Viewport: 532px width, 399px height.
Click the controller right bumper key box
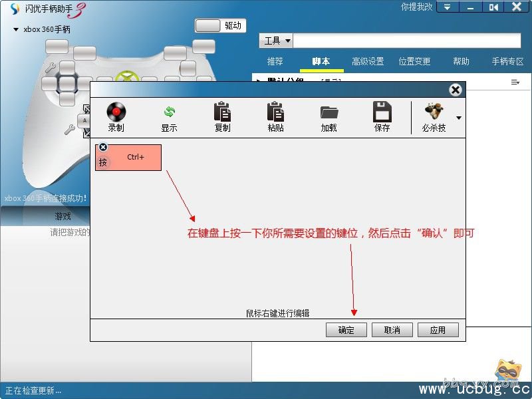(x=175, y=54)
